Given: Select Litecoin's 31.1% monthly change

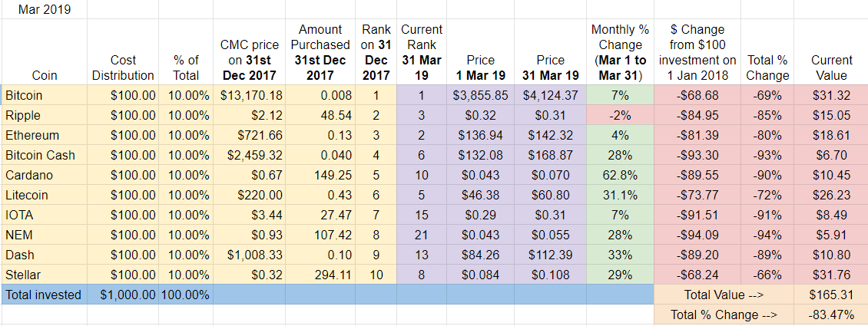Looking at the screenshot, I should point(621,195).
